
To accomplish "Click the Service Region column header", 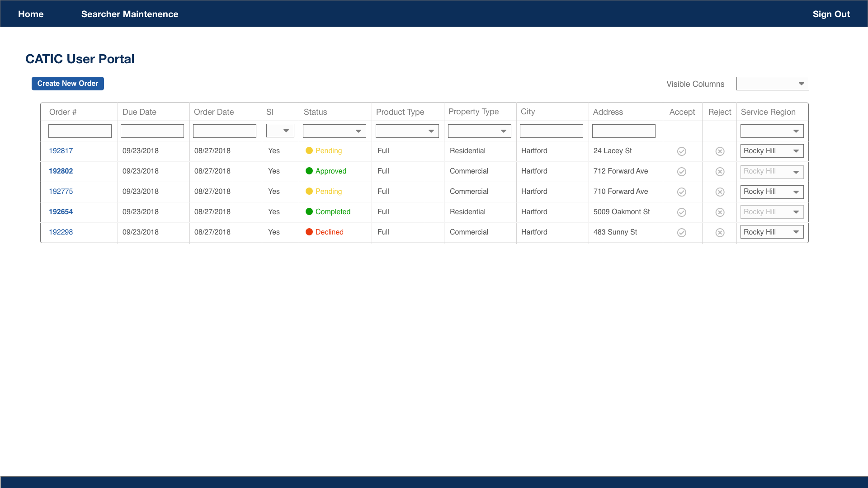I will pos(768,112).
